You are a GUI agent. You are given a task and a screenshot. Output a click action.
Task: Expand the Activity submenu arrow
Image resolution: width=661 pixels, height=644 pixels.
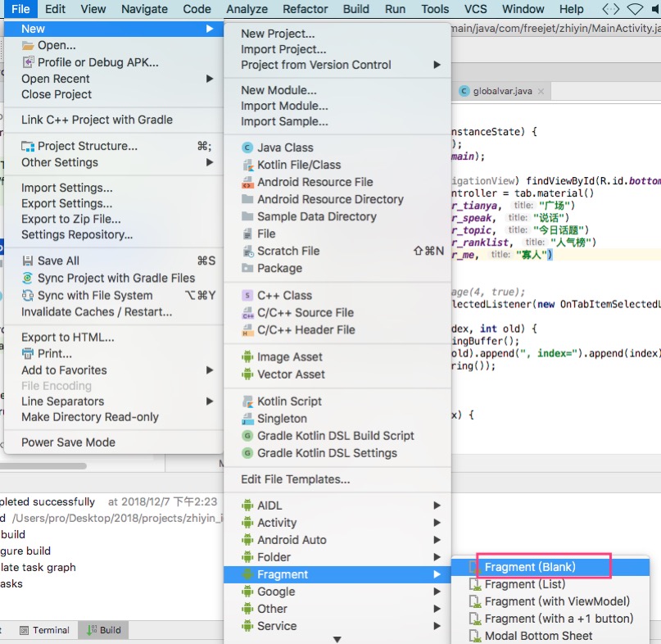[437, 523]
